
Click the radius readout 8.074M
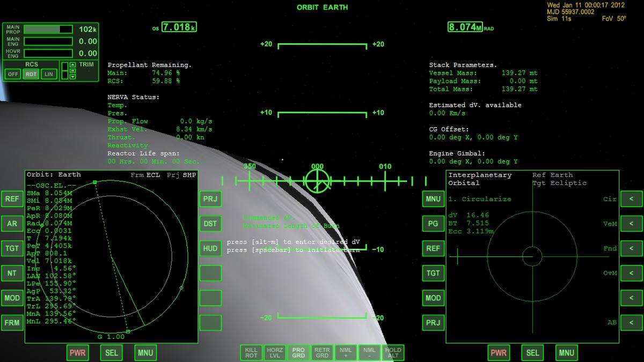click(465, 27)
